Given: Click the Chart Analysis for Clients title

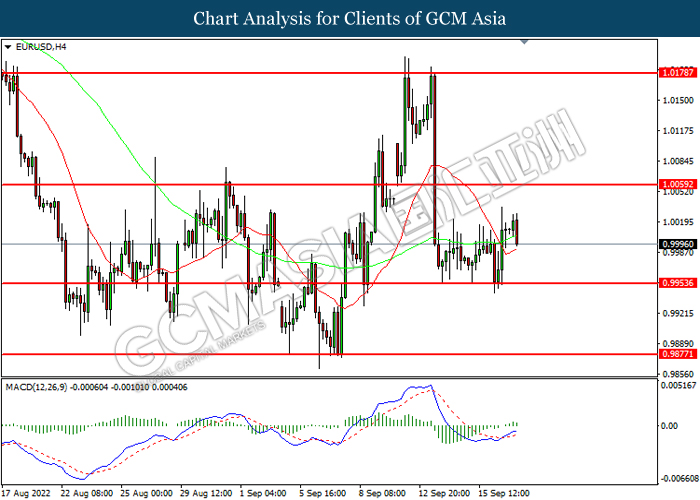Looking at the screenshot, I should click(x=349, y=18).
